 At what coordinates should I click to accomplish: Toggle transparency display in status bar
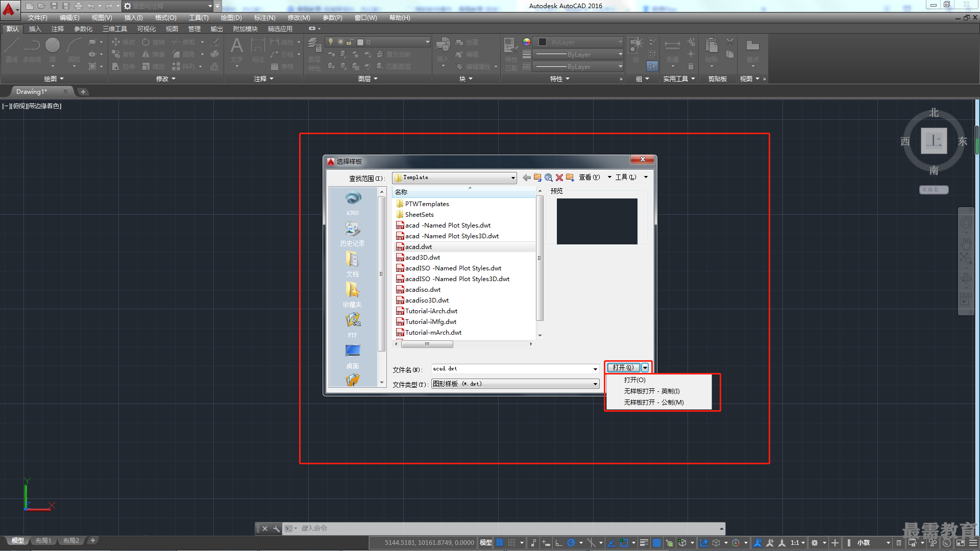tap(657, 543)
